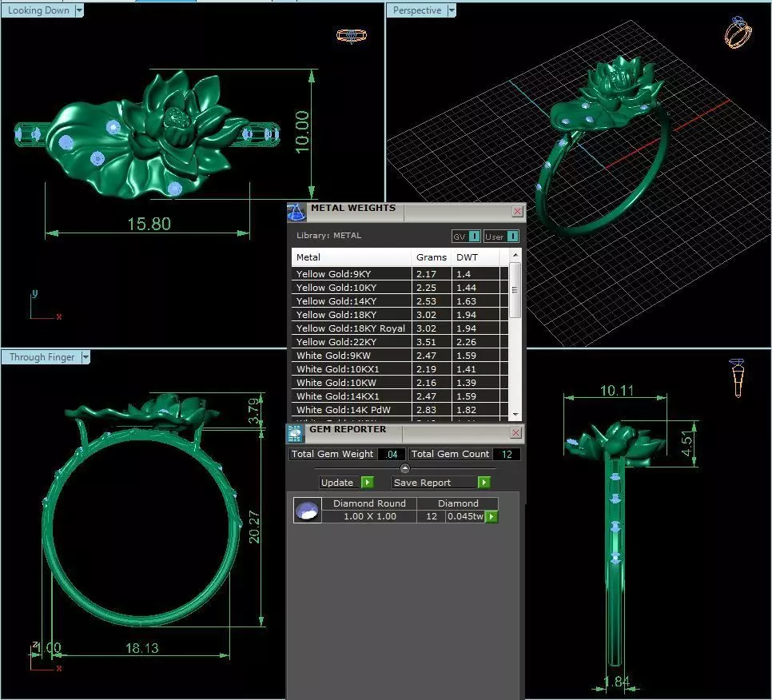
Task: Click the DWT column header
Action: point(476,257)
